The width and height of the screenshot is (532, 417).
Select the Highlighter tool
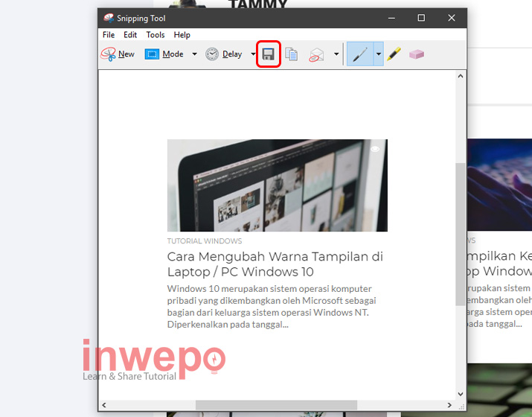394,54
